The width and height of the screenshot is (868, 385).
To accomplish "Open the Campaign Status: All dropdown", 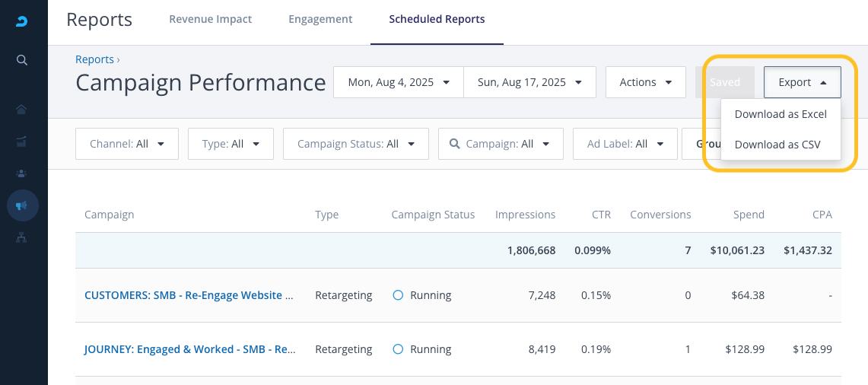I will coord(356,144).
